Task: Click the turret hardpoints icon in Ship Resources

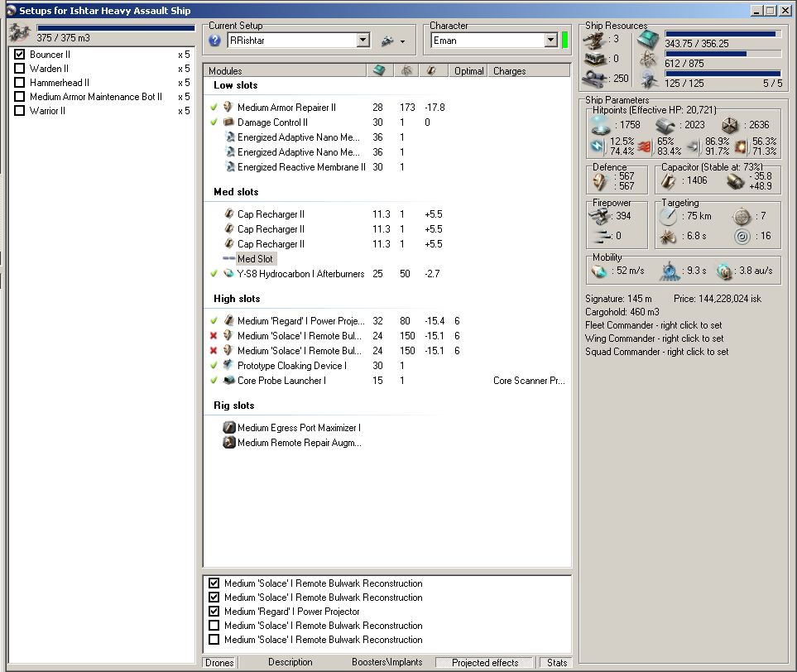Action: (x=594, y=40)
